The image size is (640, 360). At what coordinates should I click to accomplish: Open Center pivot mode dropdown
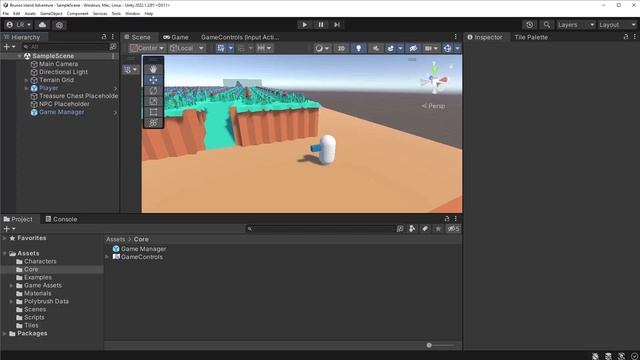click(x=147, y=48)
